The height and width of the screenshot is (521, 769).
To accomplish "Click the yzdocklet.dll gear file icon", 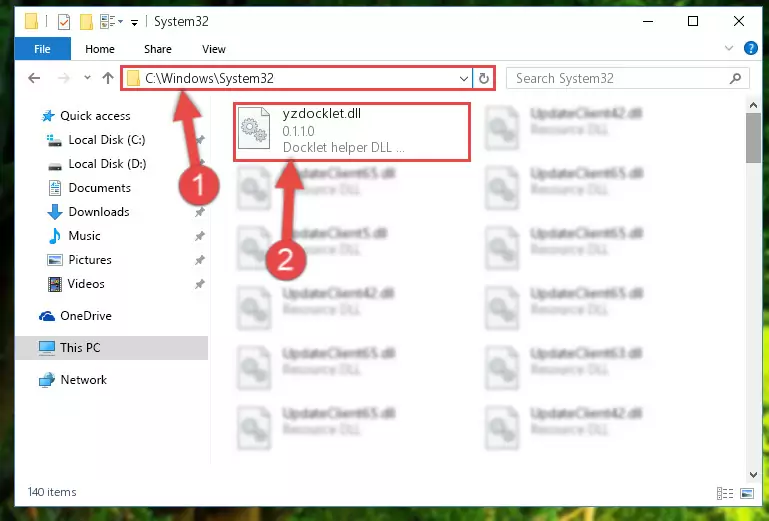I will pyautogui.click(x=254, y=129).
